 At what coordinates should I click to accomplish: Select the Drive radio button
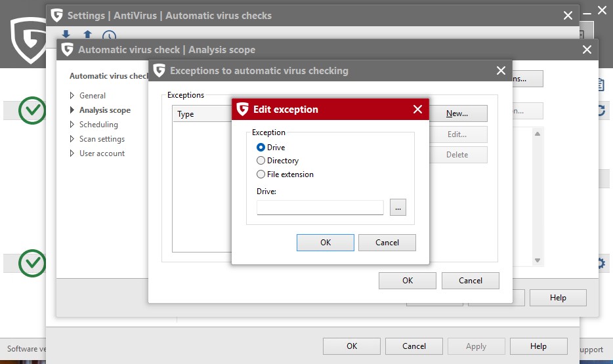(261, 148)
